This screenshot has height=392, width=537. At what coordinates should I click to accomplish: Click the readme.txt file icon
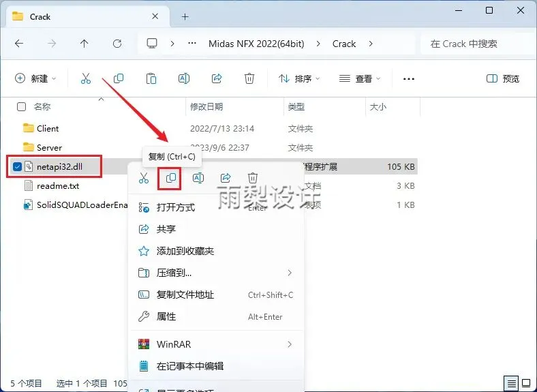click(x=29, y=185)
